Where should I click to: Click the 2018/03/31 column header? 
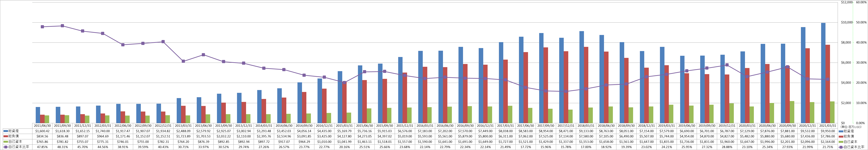pos(586,125)
